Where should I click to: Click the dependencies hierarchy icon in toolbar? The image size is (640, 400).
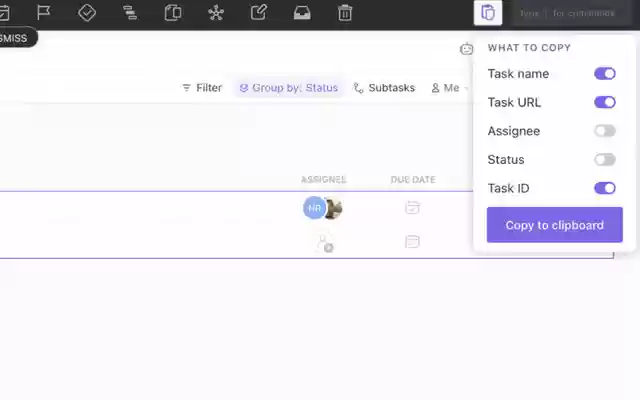130,13
